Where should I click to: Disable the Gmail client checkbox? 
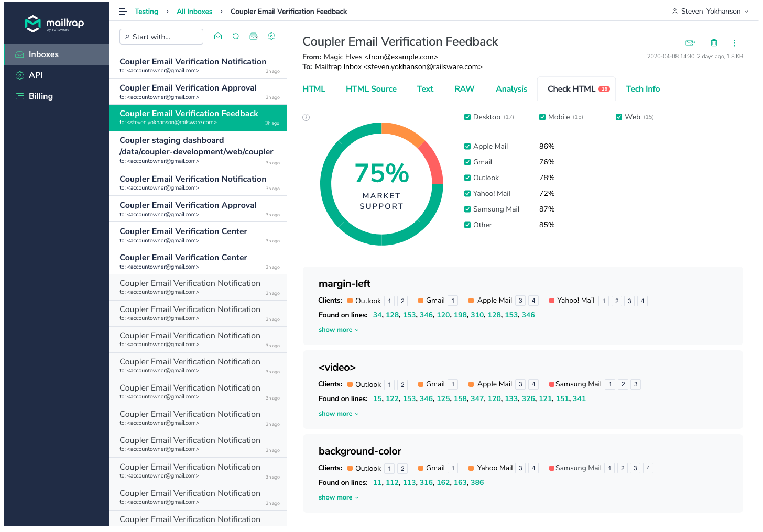(467, 162)
